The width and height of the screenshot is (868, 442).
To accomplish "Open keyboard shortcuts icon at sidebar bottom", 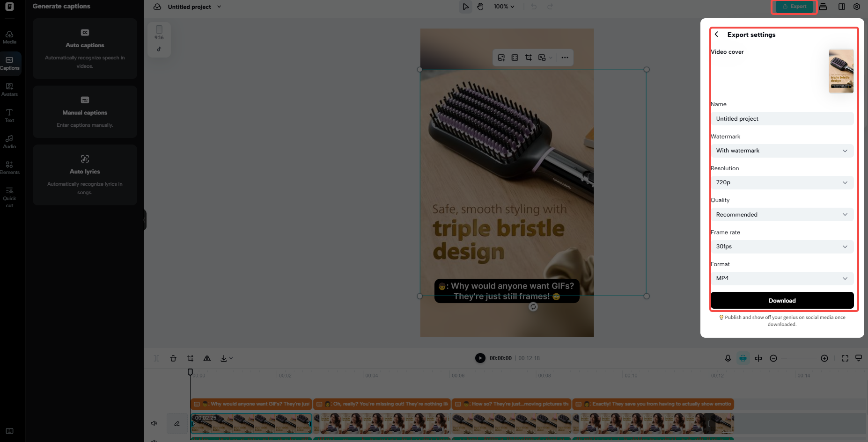I will click(9, 431).
